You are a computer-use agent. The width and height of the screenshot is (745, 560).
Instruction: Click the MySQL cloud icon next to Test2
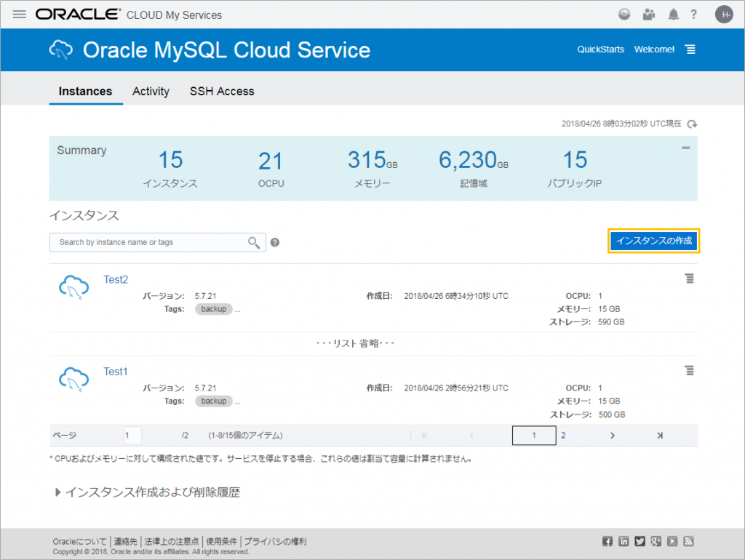[73, 288]
